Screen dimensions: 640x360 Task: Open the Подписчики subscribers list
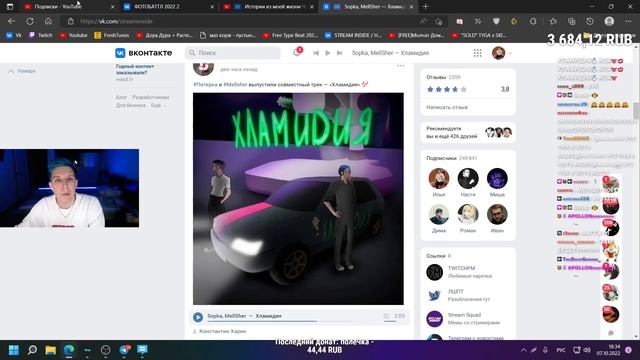tap(451, 158)
